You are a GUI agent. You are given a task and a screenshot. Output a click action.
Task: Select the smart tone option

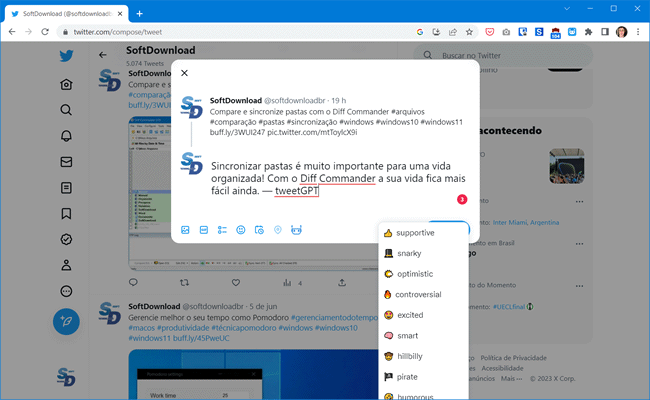coord(423,336)
